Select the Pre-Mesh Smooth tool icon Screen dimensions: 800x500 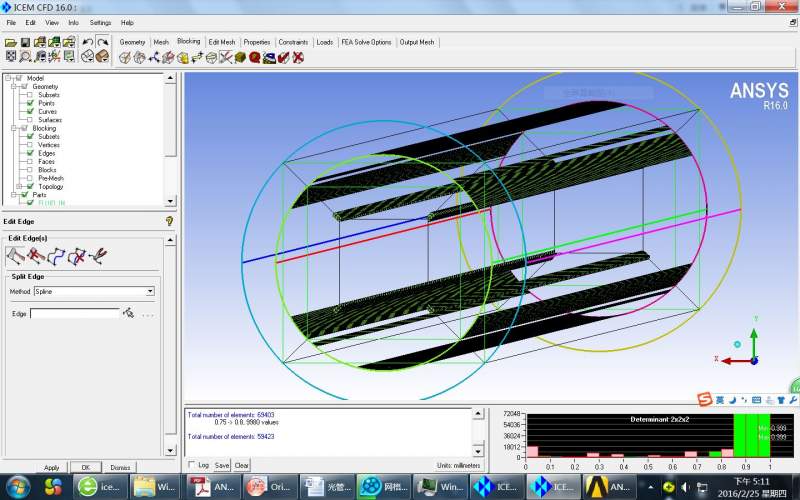269,58
